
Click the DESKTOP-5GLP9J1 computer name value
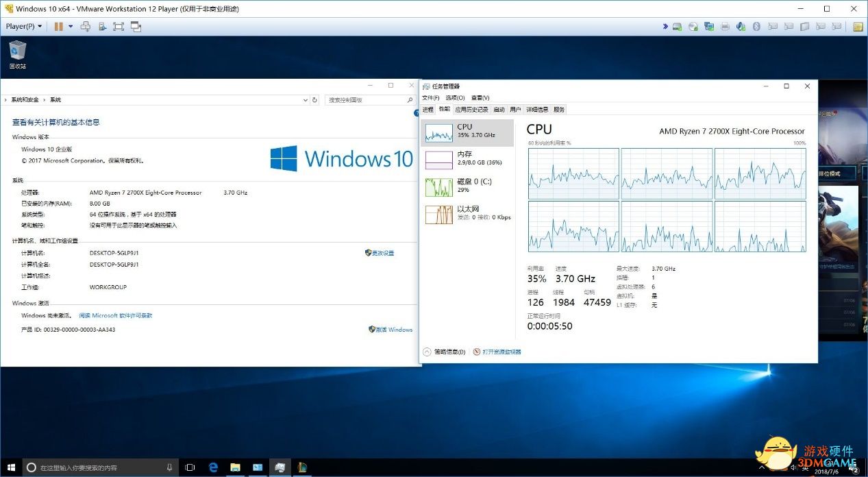(114, 253)
